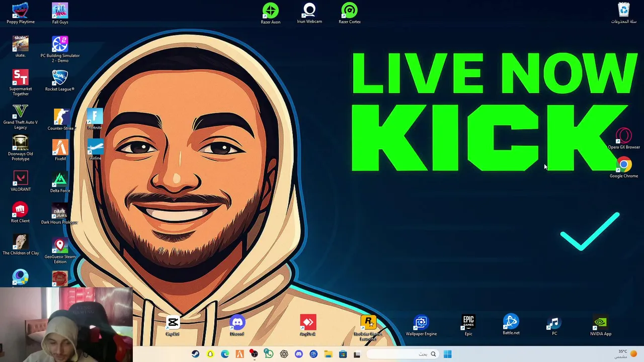Open the Poppy Playtime desktop shortcut
This screenshot has height=362, width=644.
point(21,14)
